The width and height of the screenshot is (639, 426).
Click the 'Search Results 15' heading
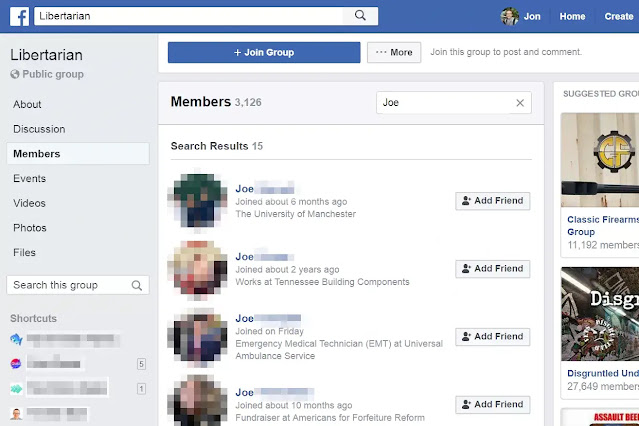pyautogui.click(x=217, y=146)
